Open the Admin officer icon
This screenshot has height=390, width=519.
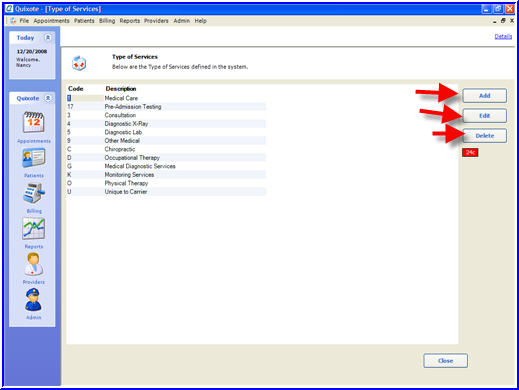pyautogui.click(x=34, y=300)
